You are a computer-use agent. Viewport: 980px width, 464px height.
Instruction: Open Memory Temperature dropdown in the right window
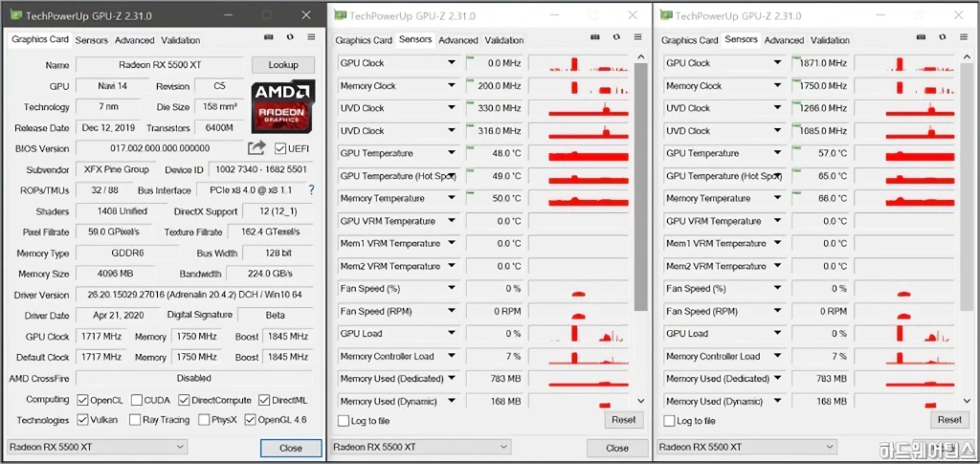pyautogui.click(x=777, y=198)
